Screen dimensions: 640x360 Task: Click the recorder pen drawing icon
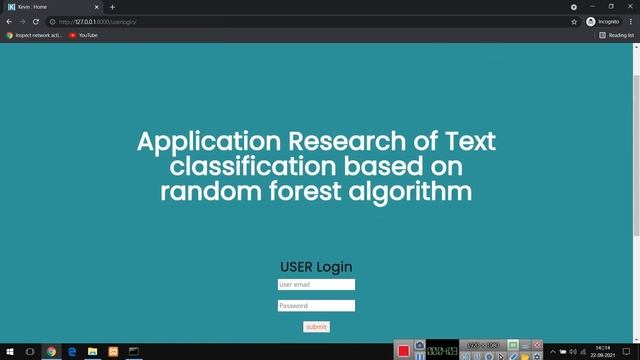point(513,356)
